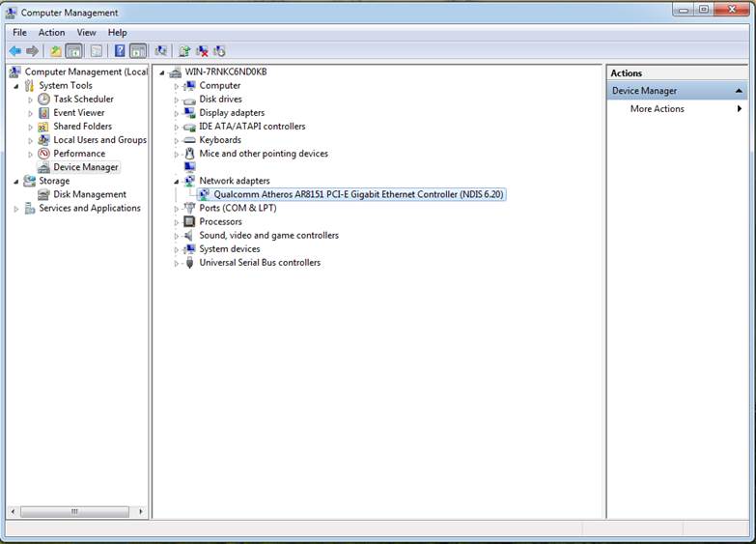
Task: Click the Back arrow in the toolbar
Action: 15,50
